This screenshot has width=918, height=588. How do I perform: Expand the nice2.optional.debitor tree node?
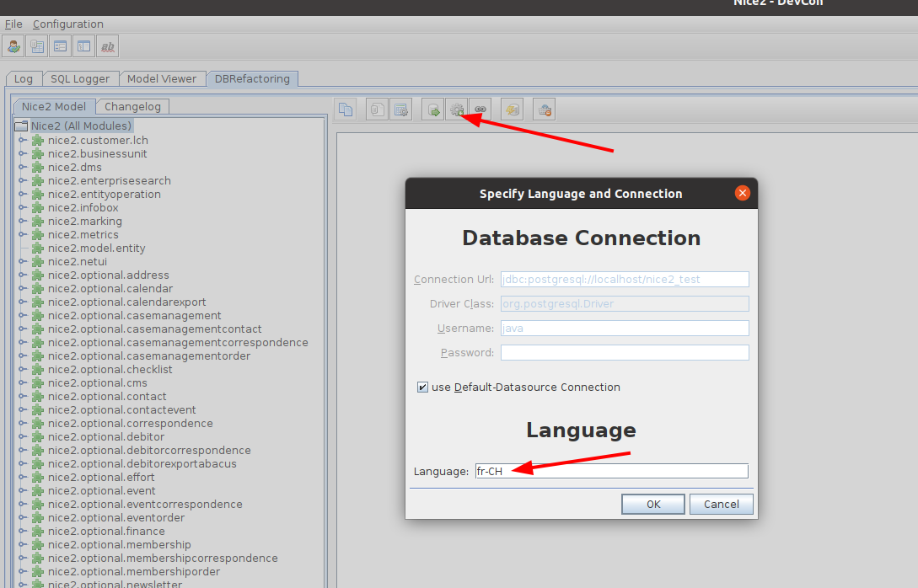[22, 437]
